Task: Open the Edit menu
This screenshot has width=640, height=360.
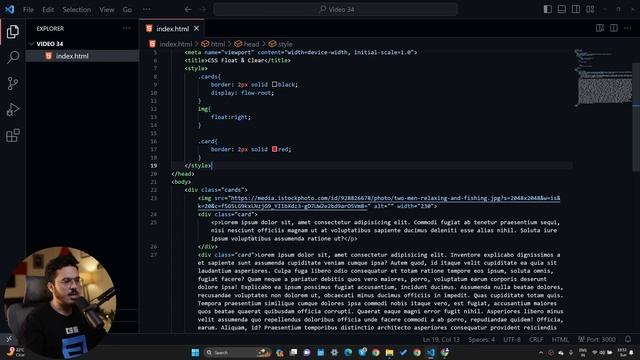Action: coord(48,9)
